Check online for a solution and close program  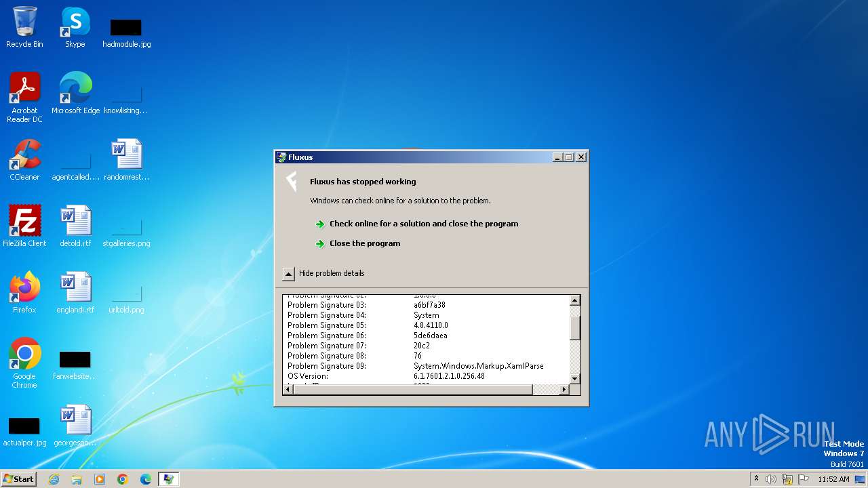pos(424,224)
